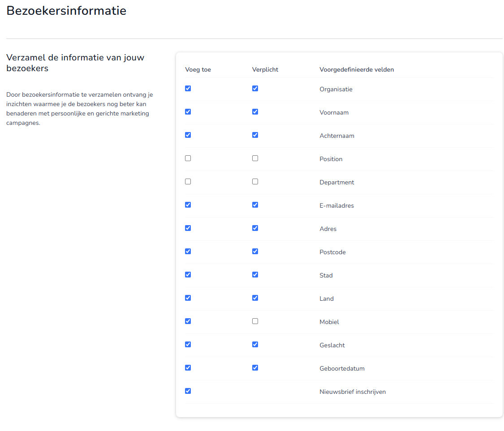504x431 pixels.
Task: Untick 'Voeg toe' checkbox for Voornaam
Action: click(x=188, y=112)
